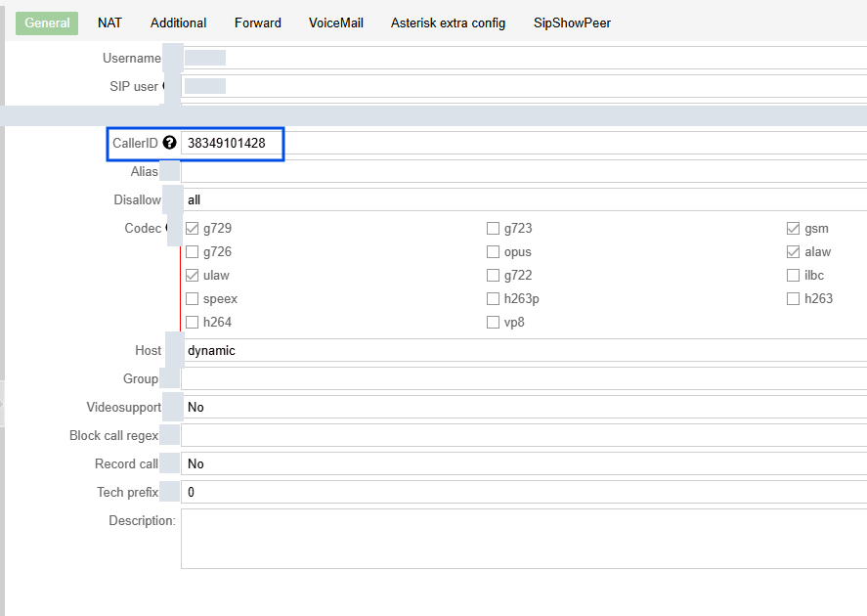
Task: Enable the g723 codec checkbox
Action: point(493,229)
